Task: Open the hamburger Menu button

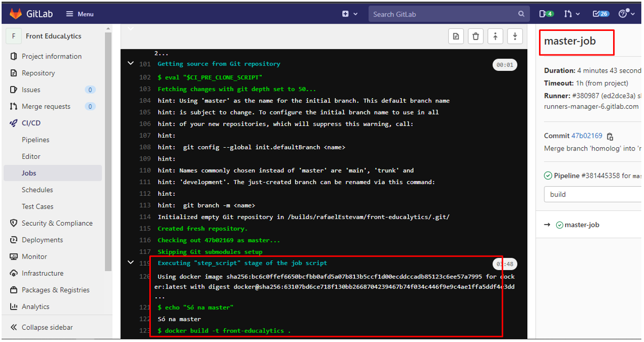Action: [80, 14]
